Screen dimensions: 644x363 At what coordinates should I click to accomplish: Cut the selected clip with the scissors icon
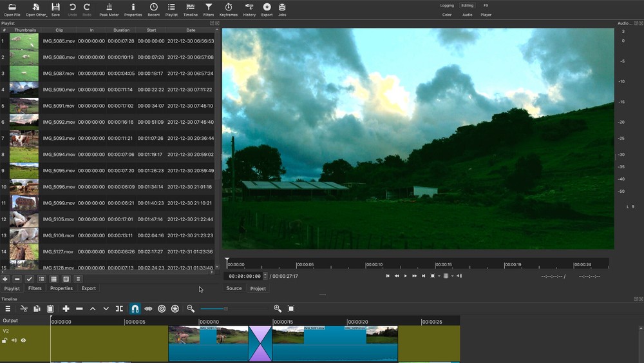(x=23, y=309)
